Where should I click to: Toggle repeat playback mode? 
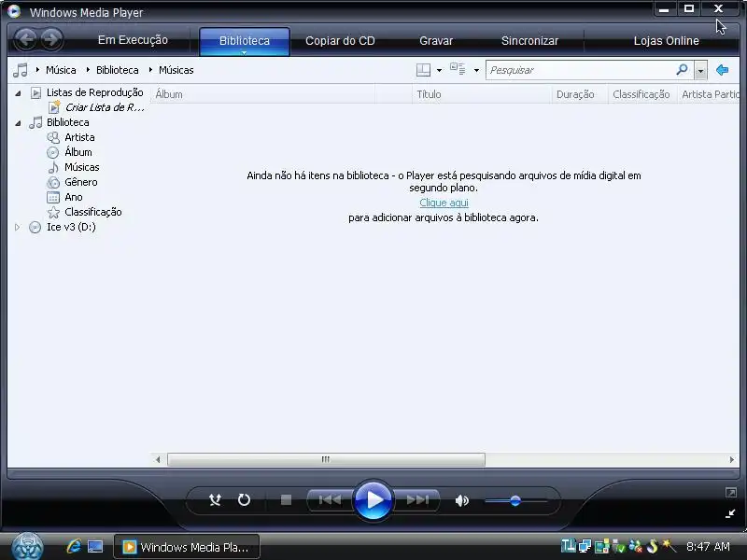tap(244, 500)
